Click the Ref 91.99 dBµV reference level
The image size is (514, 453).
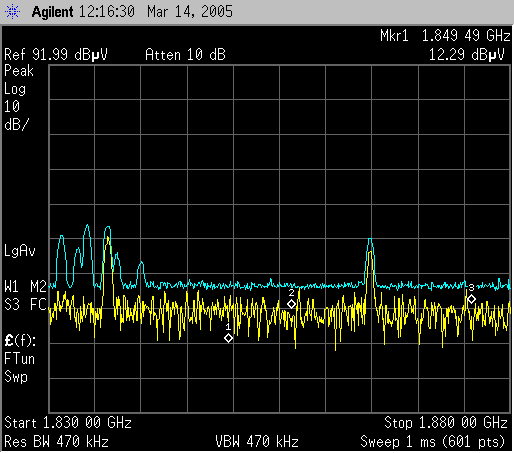(56, 54)
